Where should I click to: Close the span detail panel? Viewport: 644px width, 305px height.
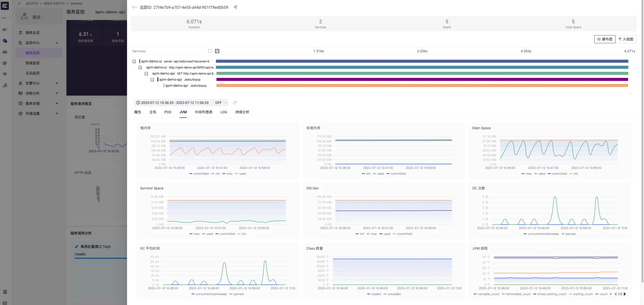pos(630,94)
